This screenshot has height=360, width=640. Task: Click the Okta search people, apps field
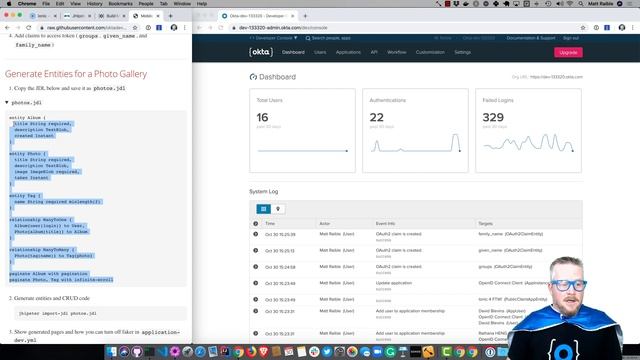(x=328, y=38)
